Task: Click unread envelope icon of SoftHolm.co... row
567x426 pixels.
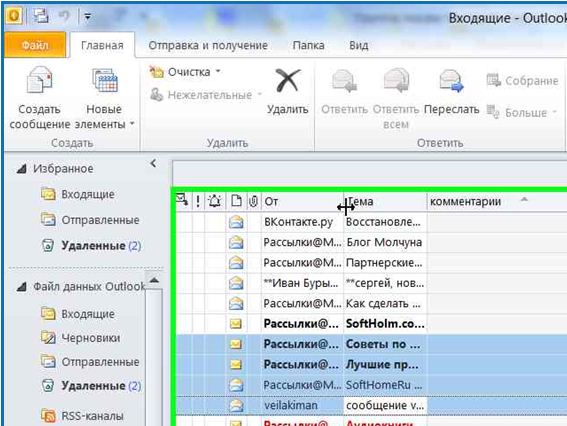Action: [236, 323]
